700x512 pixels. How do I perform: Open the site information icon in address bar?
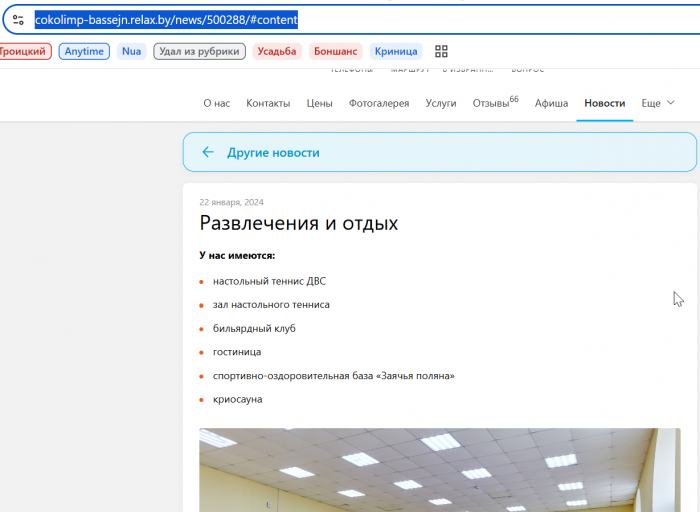(18, 20)
